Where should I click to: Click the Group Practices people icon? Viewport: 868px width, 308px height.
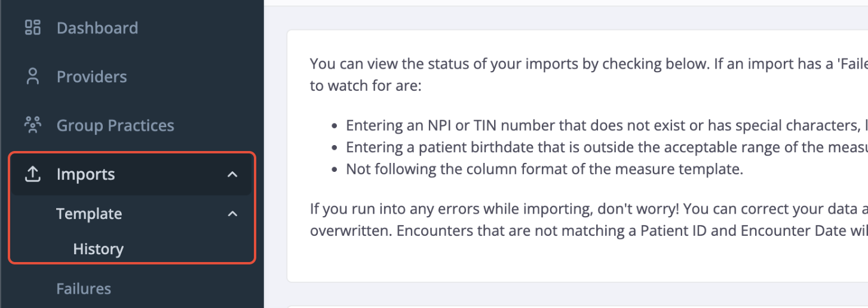click(32, 125)
